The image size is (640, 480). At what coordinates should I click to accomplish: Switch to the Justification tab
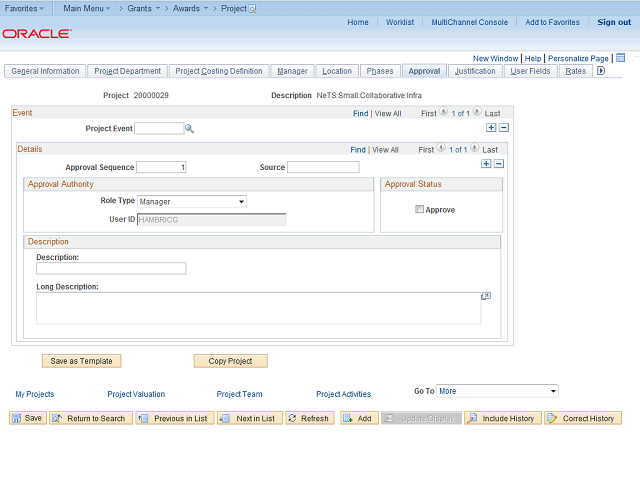pos(474,71)
